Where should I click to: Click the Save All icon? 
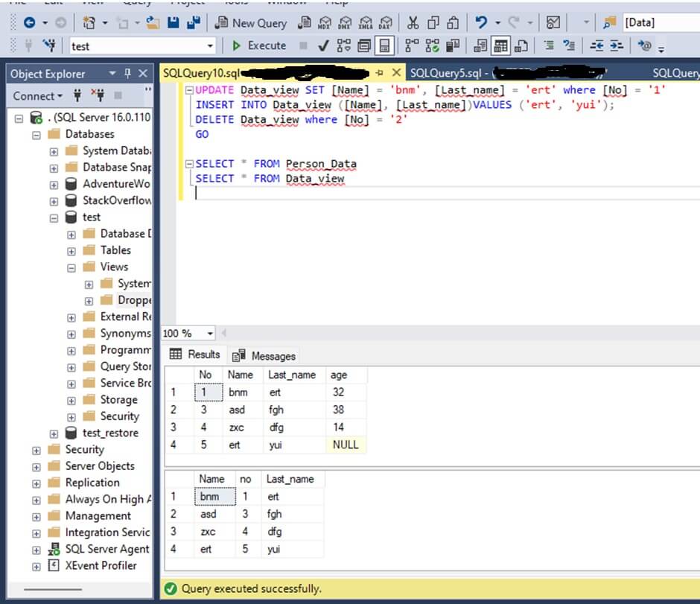(x=192, y=22)
